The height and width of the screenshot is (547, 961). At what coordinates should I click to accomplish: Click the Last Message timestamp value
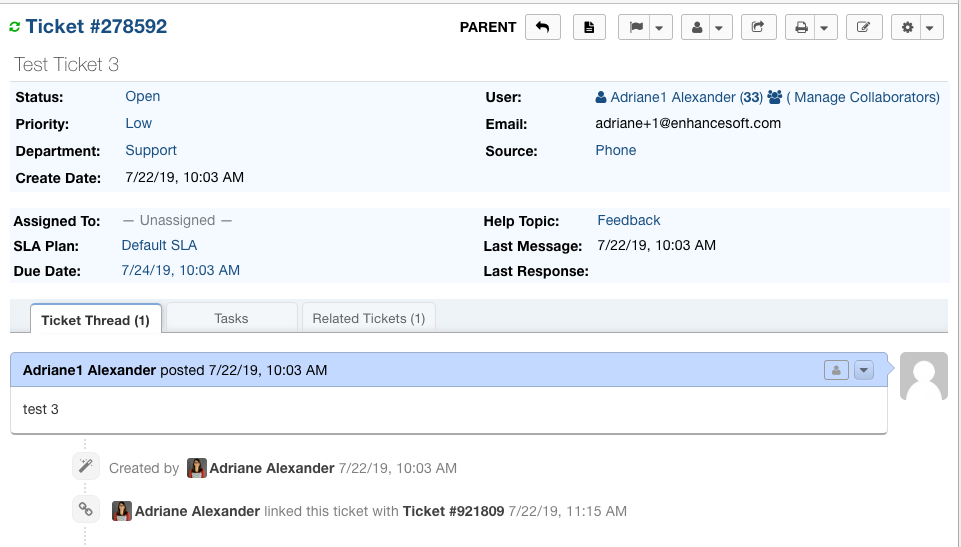(x=656, y=245)
